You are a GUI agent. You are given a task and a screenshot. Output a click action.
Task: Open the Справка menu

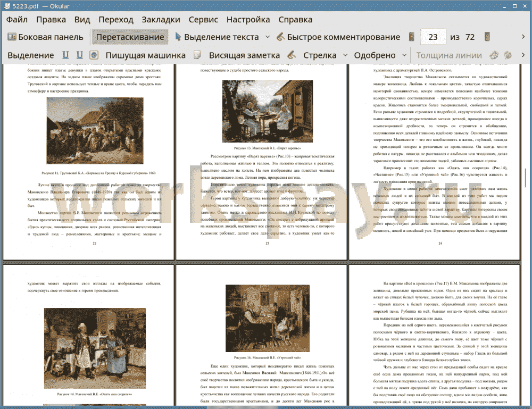(295, 20)
